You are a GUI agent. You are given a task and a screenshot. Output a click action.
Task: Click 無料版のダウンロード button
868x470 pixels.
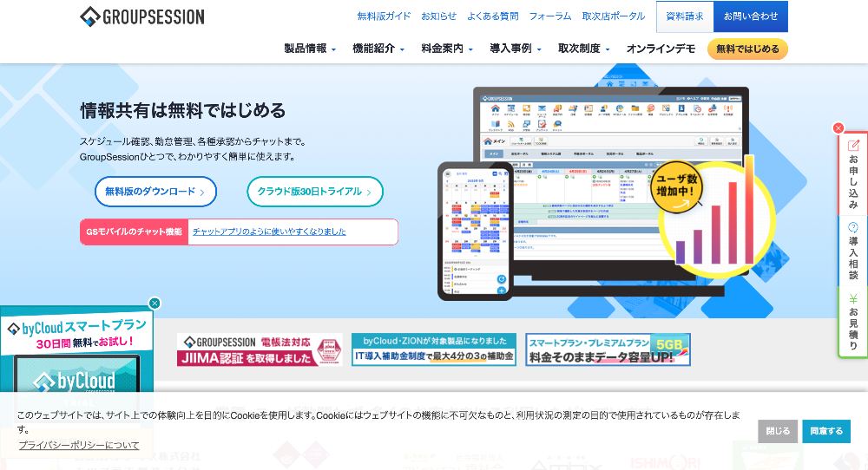coord(155,192)
